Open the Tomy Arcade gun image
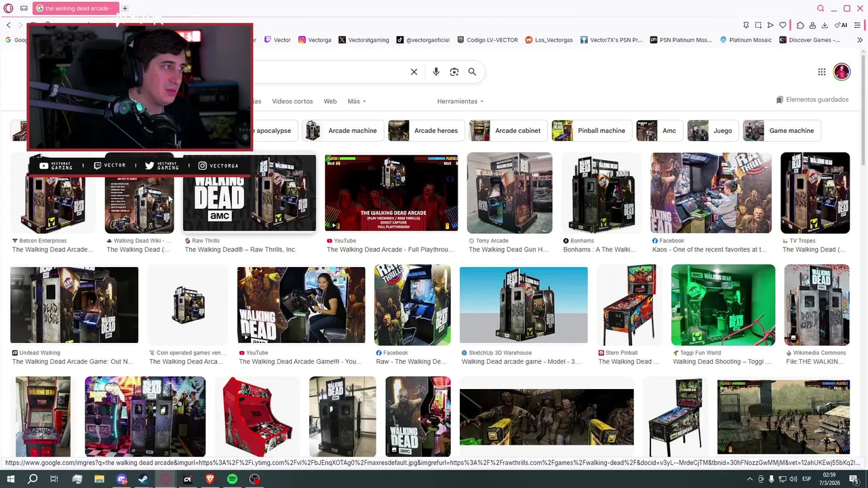868x488 pixels. point(509,193)
